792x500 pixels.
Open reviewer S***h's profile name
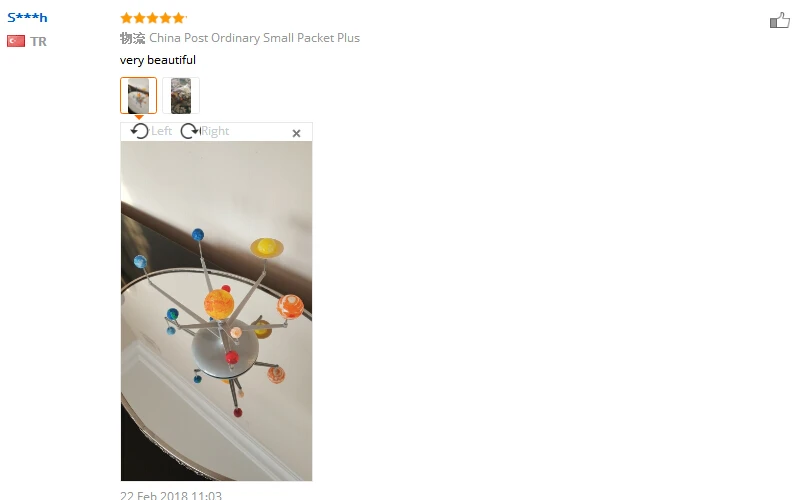27,18
